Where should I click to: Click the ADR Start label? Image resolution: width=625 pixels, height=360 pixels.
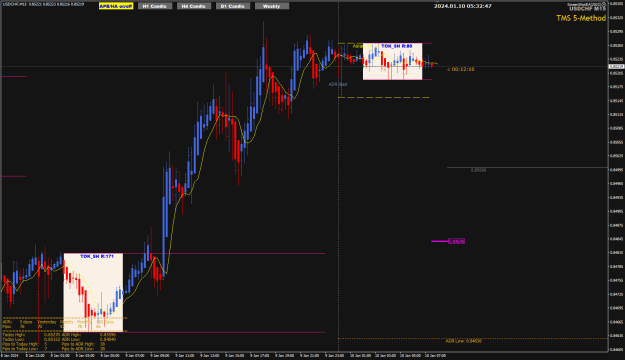[x=338, y=84]
